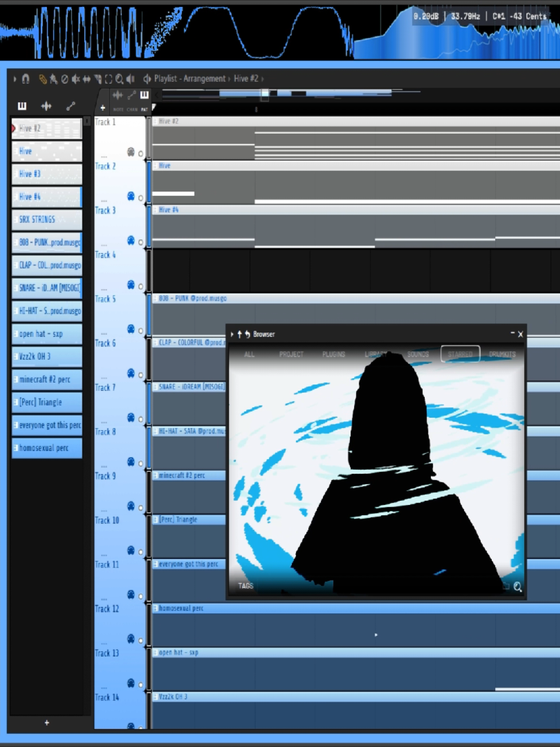Open the Browser options menu arrow
This screenshot has height=747, width=560.
point(232,334)
